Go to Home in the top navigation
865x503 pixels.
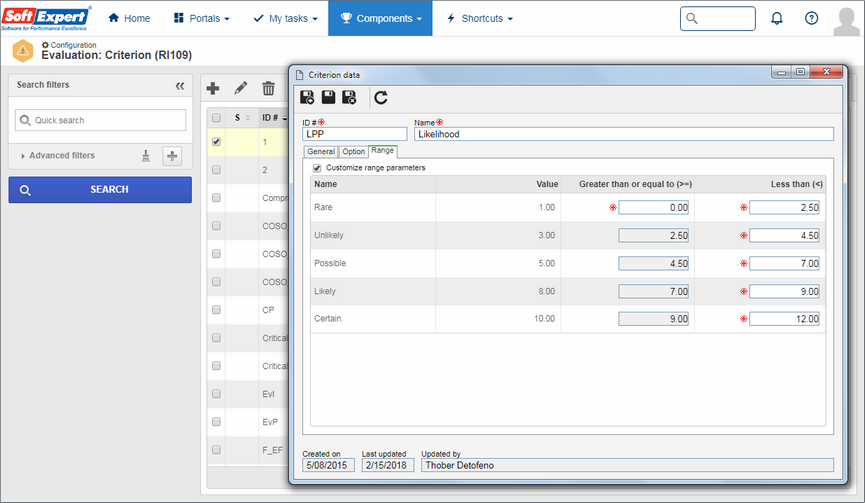coord(129,18)
